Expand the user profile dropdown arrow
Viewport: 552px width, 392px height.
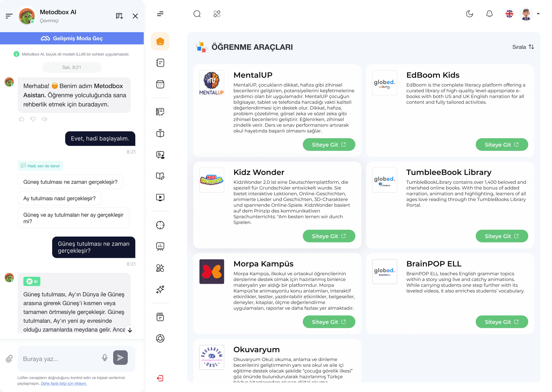tap(538, 14)
